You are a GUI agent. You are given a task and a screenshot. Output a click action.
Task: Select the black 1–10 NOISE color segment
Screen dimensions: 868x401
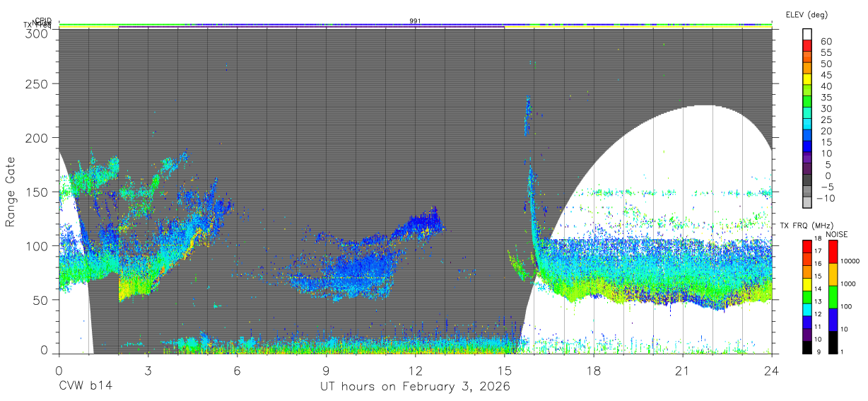(x=831, y=342)
